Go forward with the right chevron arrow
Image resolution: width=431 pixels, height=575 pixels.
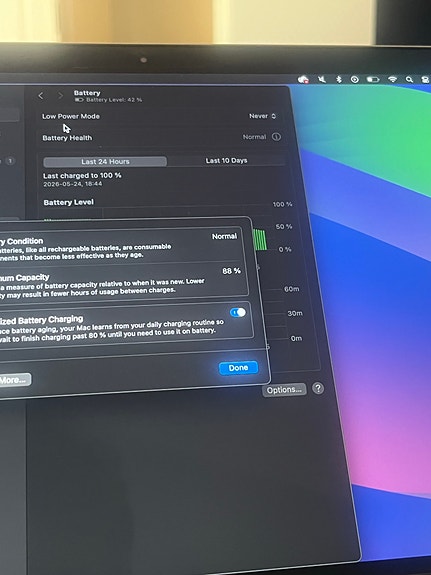pos(60,96)
